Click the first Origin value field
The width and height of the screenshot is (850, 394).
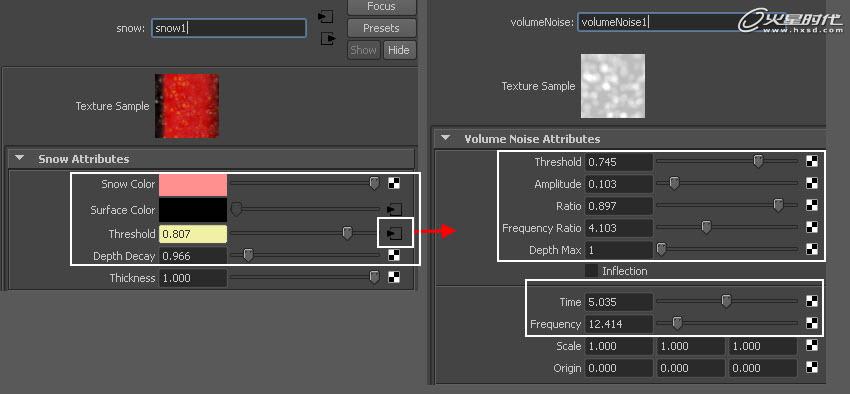click(x=619, y=368)
